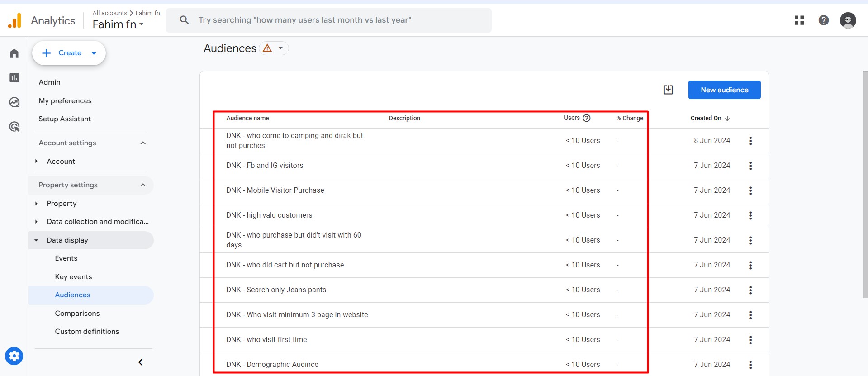The width and height of the screenshot is (868, 376).
Task: Open Reports icon in left rail
Action: coord(14,78)
